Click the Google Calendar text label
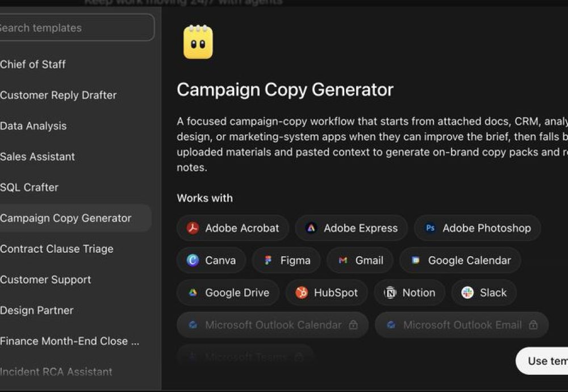Image resolution: width=568 pixels, height=392 pixels. click(x=470, y=260)
